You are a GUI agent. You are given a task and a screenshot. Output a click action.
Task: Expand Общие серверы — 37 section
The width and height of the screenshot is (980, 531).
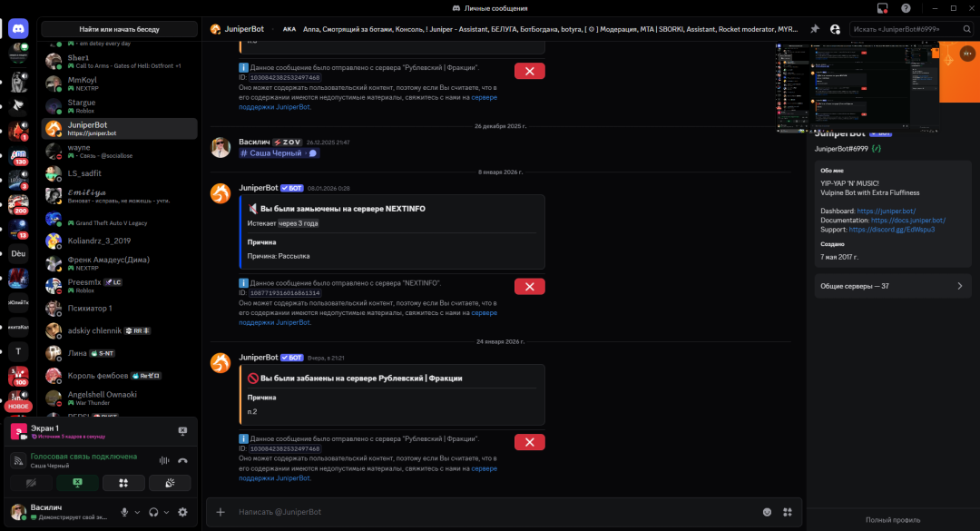(892, 286)
